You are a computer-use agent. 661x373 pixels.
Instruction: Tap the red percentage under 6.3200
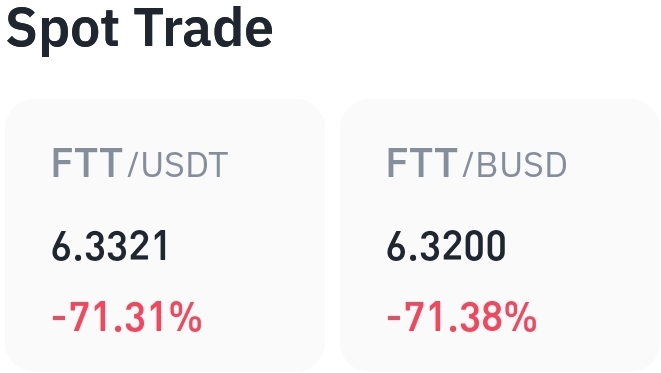[x=462, y=317]
